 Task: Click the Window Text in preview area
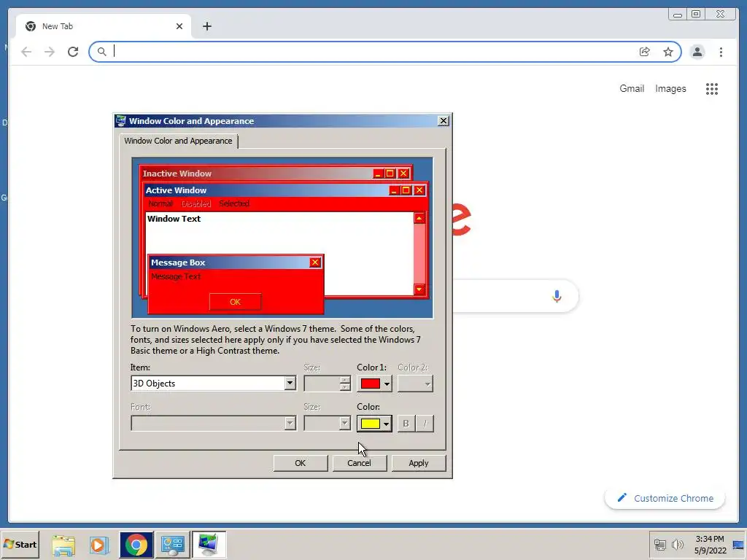(x=174, y=219)
